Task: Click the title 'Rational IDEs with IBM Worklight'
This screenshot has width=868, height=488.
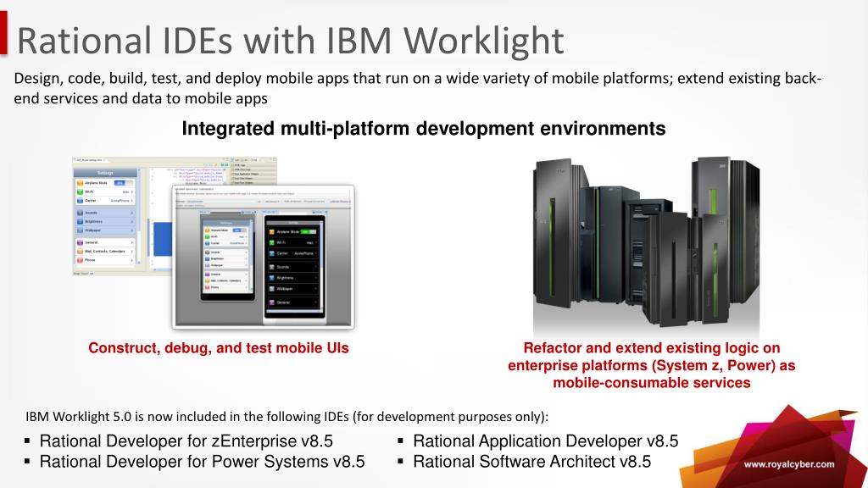Action: click(290, 41)
